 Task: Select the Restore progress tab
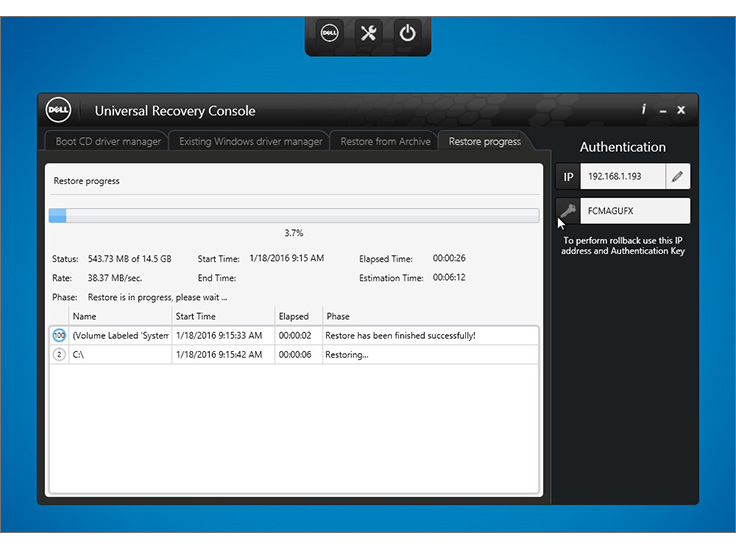click(484, 141)
